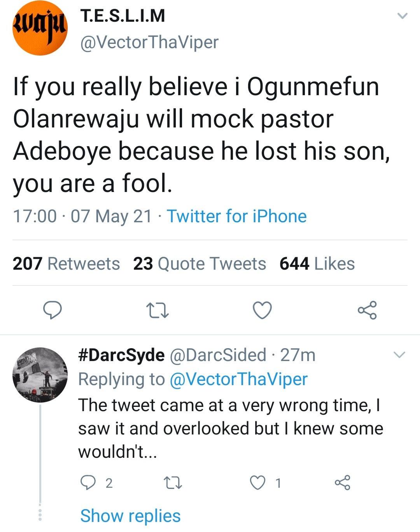View the 644 Likes list
The image size is (420, 532).
click(317, 263)
